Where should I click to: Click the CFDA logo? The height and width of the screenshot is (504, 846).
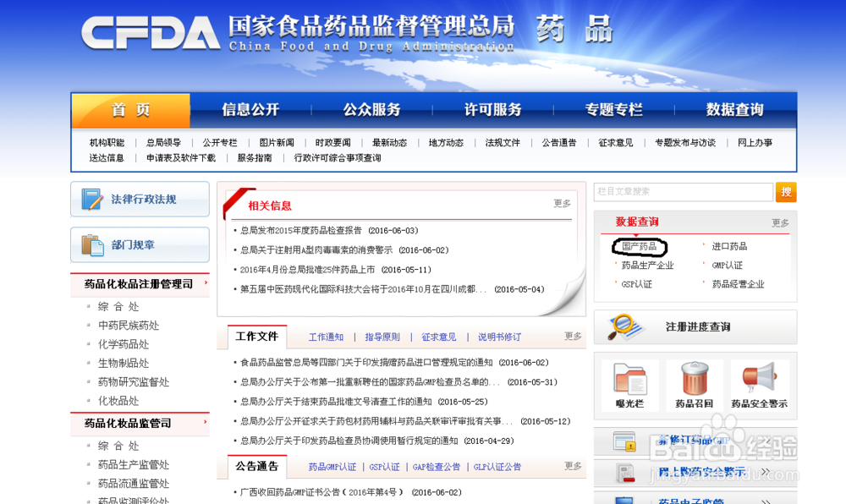click(x=151, y=33)
